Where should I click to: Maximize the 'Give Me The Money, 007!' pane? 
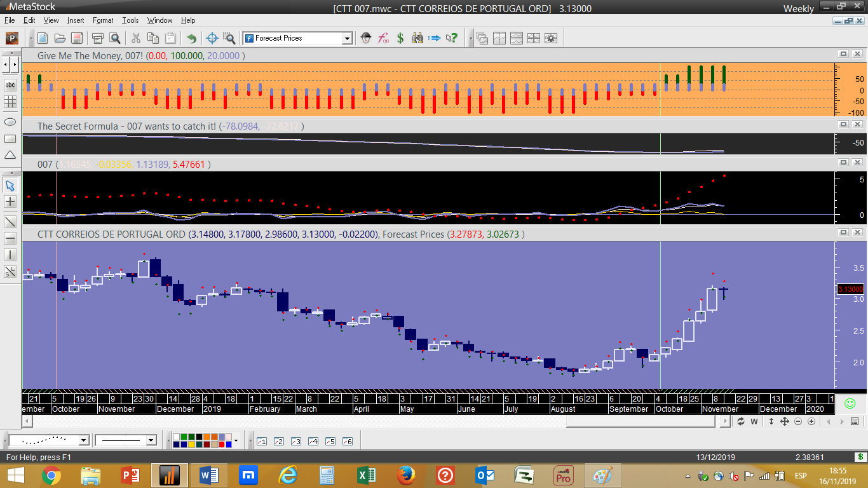(x=843, y=55)
